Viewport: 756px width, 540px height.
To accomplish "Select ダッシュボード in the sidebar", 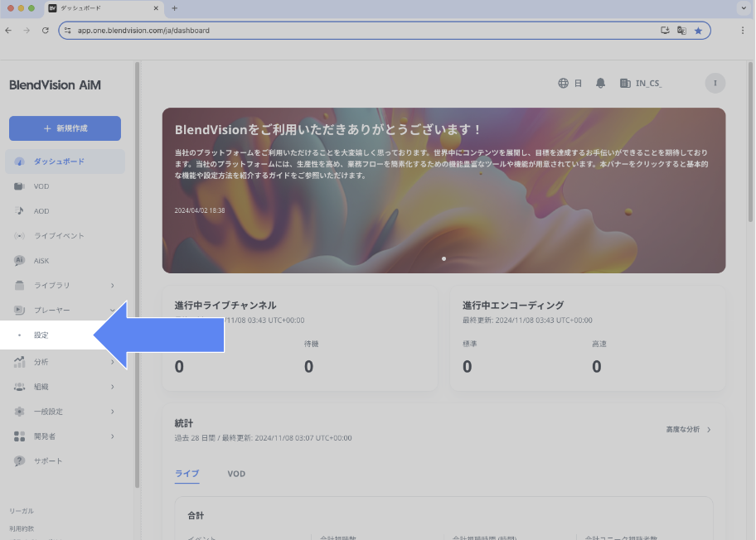I will (65, 162).
